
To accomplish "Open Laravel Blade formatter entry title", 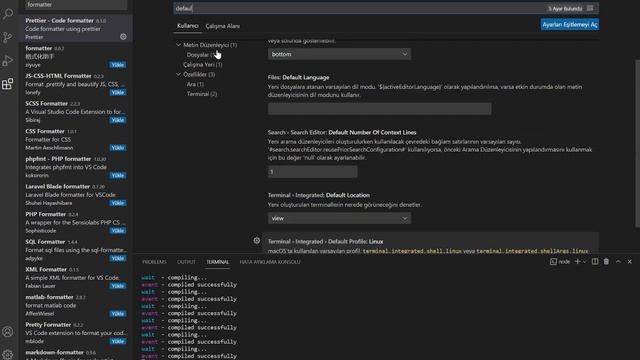I will tap(57, 187).
